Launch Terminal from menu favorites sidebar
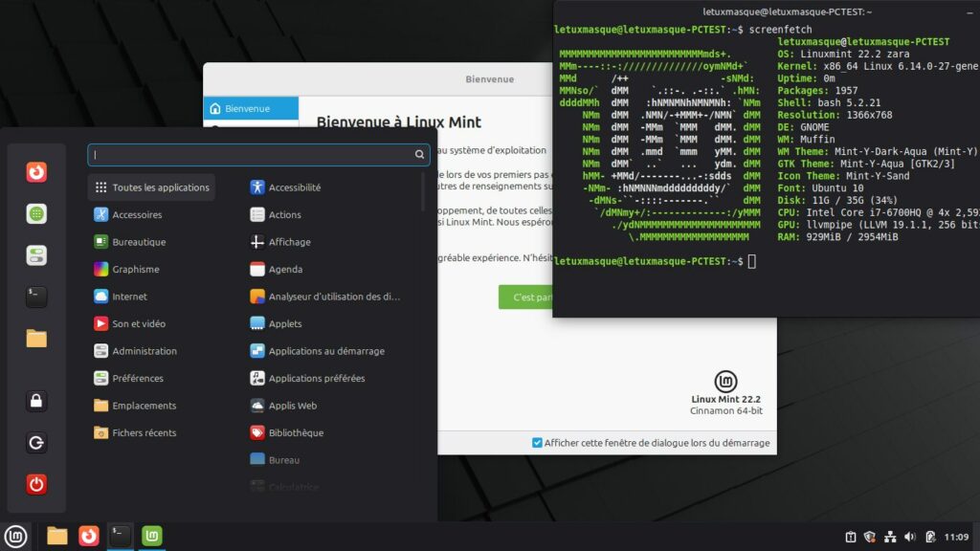The height and width of the screenshot is (551, 980). 36,297
